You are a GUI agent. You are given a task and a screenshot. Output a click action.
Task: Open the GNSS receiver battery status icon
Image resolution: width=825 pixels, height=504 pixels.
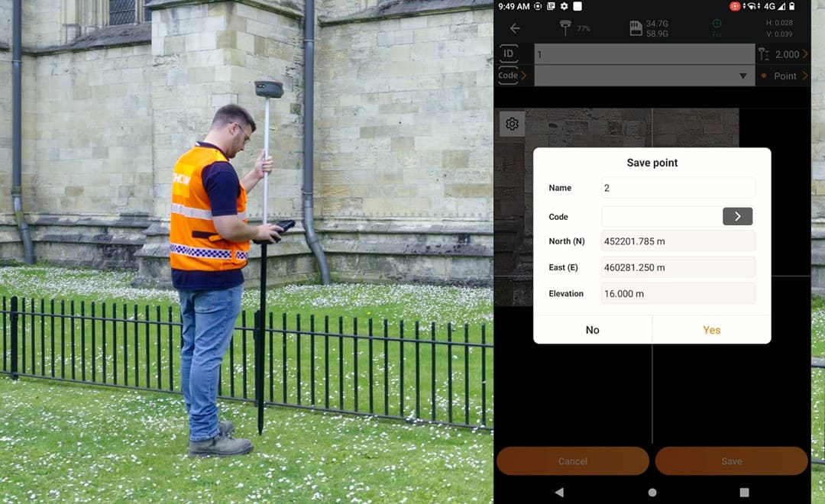(565, 28)
